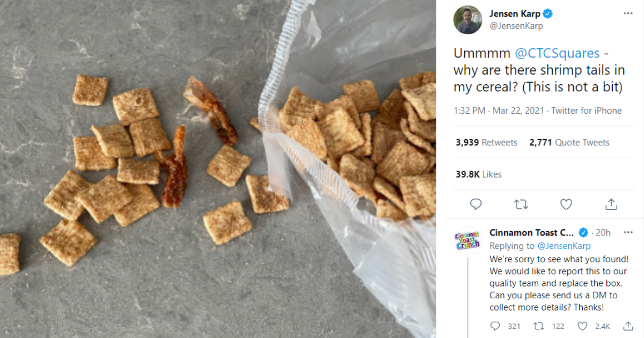Open the @CTCSquares mention link

(557, 54)
